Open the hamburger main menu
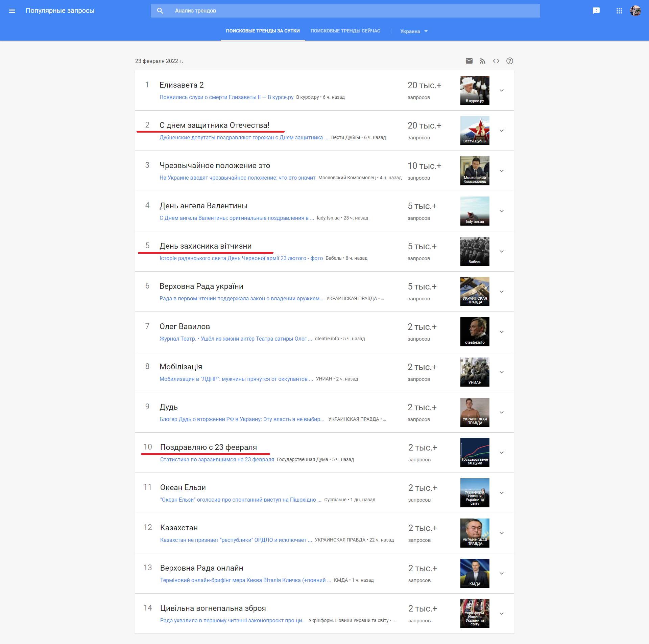Image resolution: width=649 pixels, height=644 pixels. tap(12, 11)
